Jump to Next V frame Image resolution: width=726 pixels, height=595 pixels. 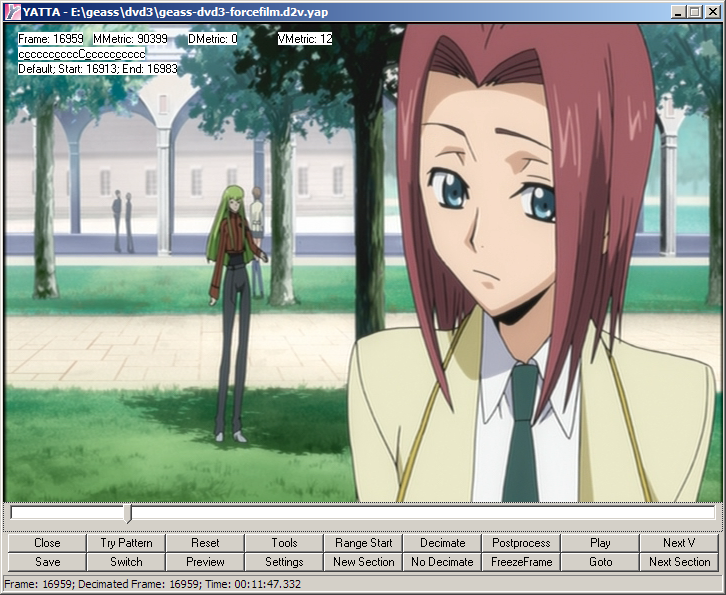[x=679, y=543]
